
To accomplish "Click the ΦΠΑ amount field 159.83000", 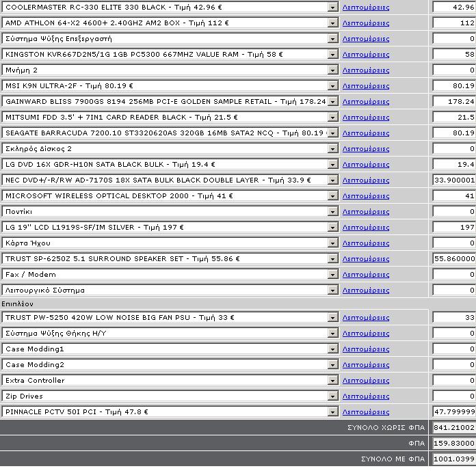I will point(454,444).
